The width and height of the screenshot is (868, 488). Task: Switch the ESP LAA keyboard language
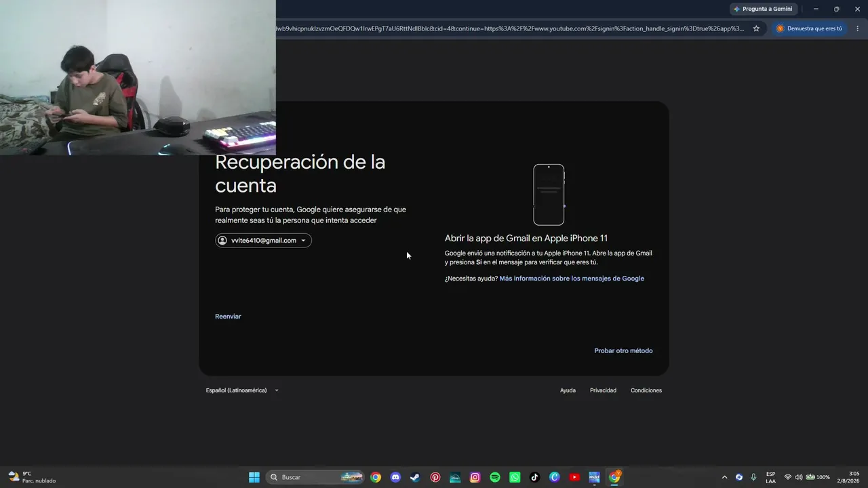(x=771, y=477)
